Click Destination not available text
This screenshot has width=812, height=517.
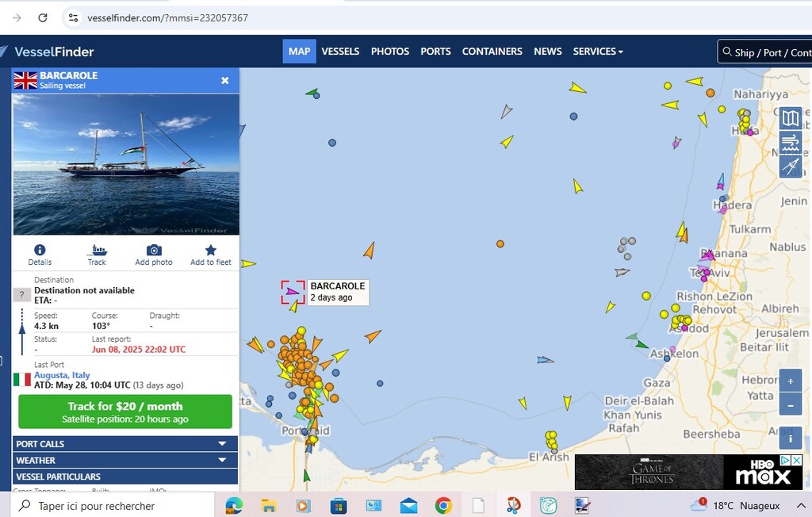pos(84,290)
